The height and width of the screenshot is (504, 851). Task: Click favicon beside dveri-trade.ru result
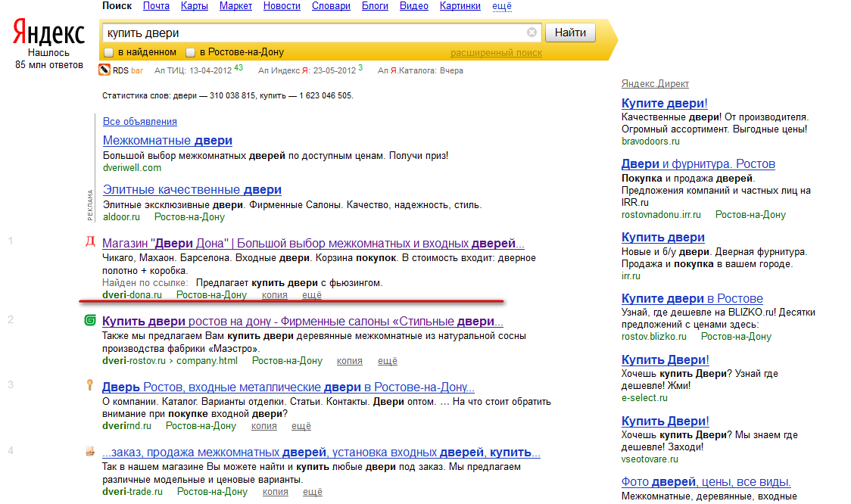pyautogui.click(x=90, y=451)
